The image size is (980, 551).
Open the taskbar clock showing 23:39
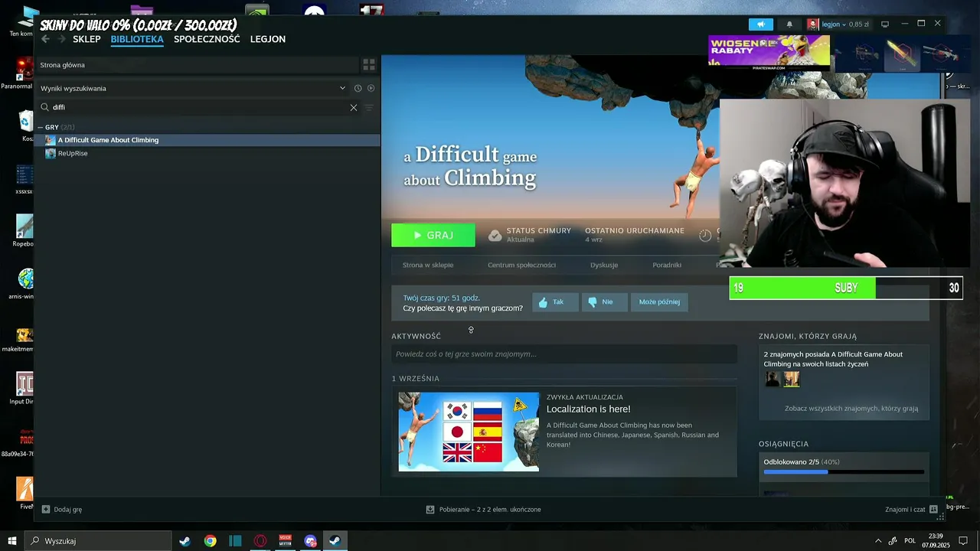tap(935, 541)
